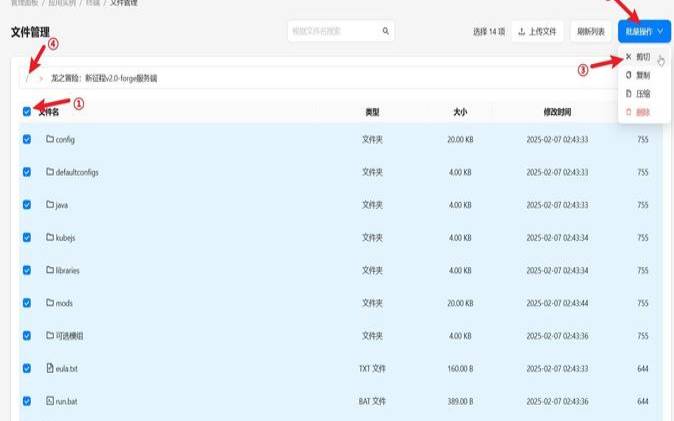Click the 上传文件 upload button

[x=539, y=32]
